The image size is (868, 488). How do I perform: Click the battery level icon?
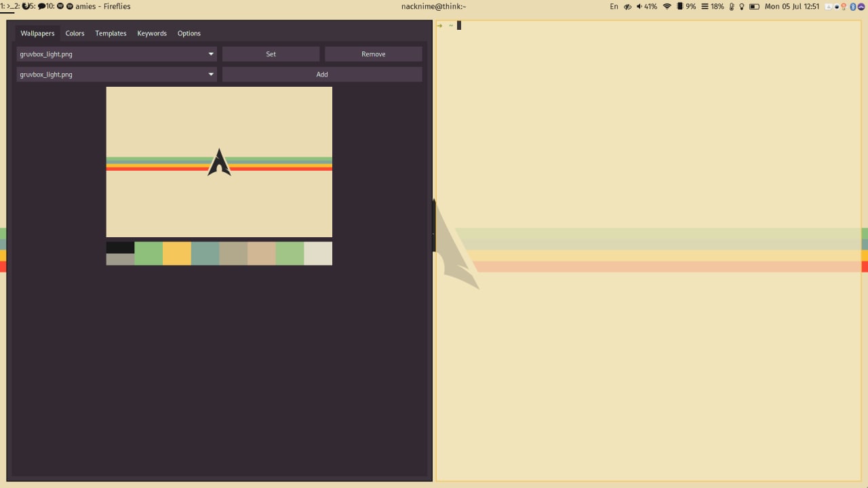click(754, 7)
